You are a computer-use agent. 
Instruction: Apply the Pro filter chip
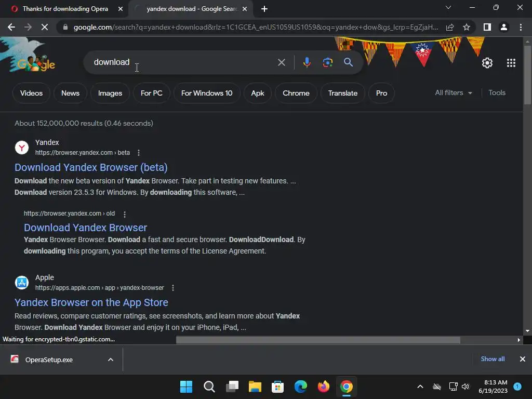[381, 93]
